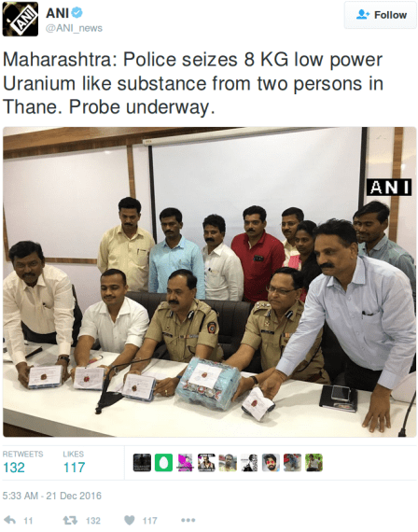
Task: Open the police press conference photo
Action: click(209, 282)
